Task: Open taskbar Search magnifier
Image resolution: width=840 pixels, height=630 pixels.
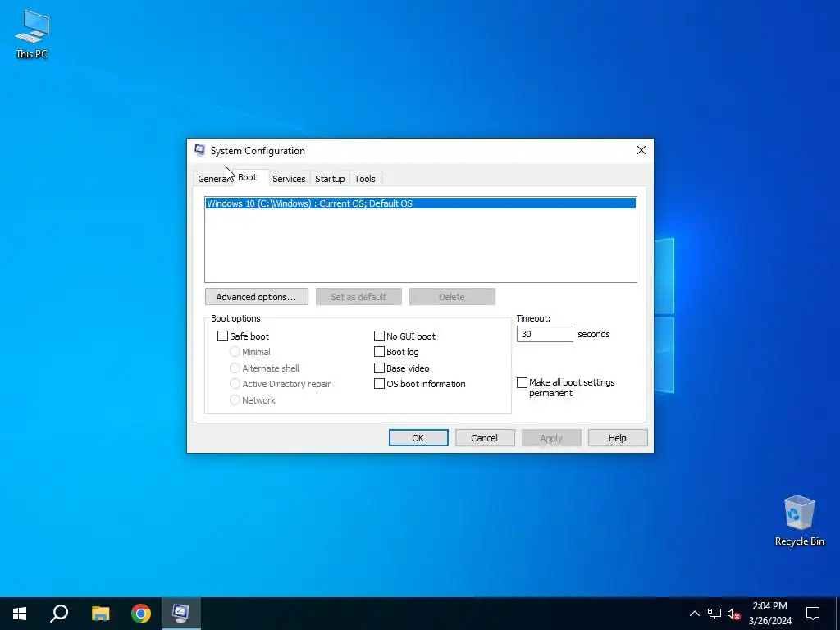Action: 59,614
